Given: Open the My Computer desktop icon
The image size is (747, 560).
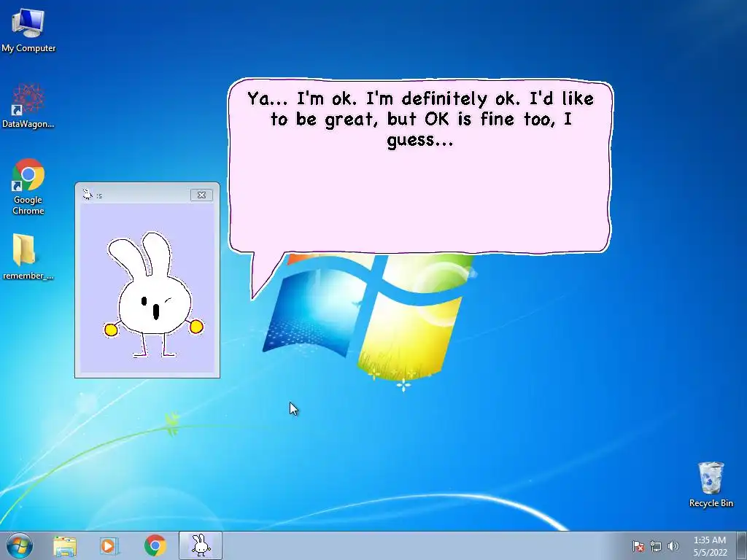Looking at the screenshot, I should [28, 31].
